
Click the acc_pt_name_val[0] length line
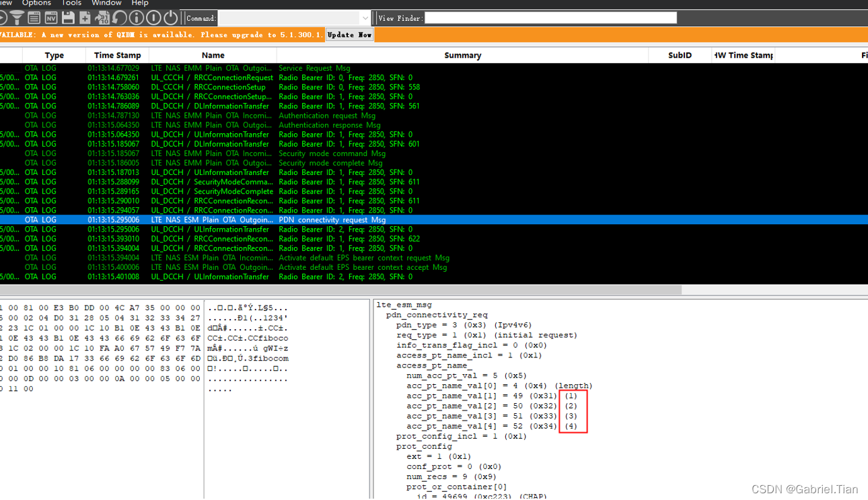(x=499, y=386)
